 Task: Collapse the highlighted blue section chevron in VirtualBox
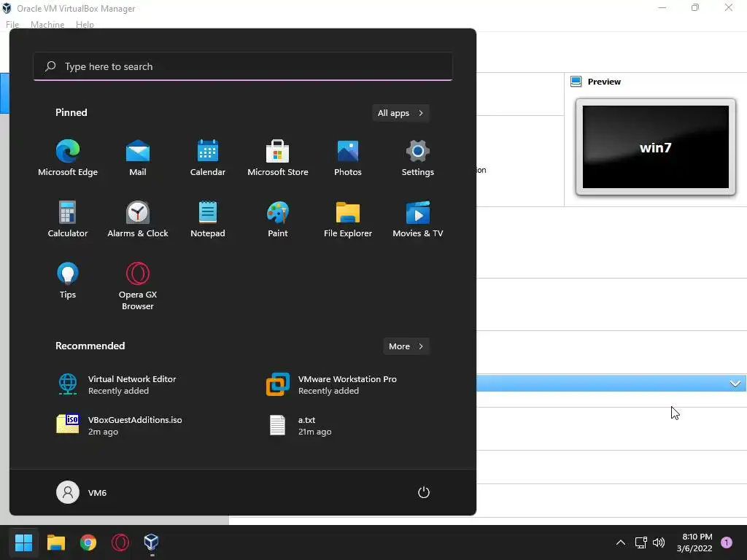click(735, 384)
